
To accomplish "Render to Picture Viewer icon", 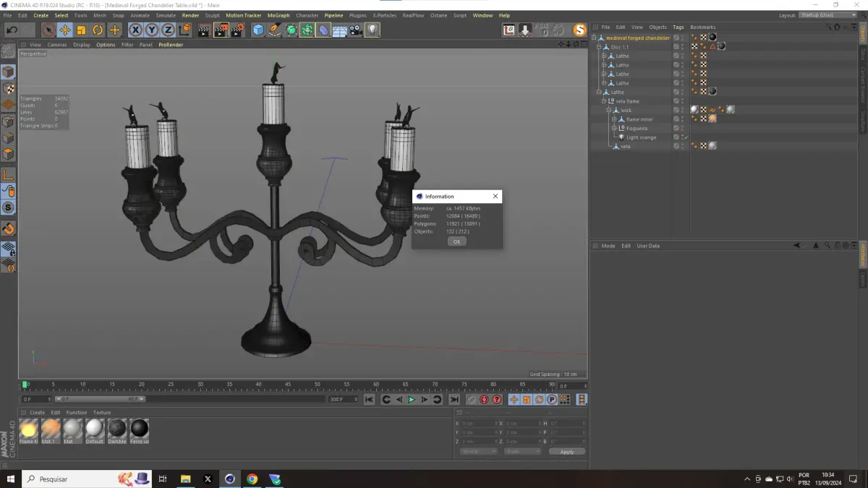I will [221, 30].
